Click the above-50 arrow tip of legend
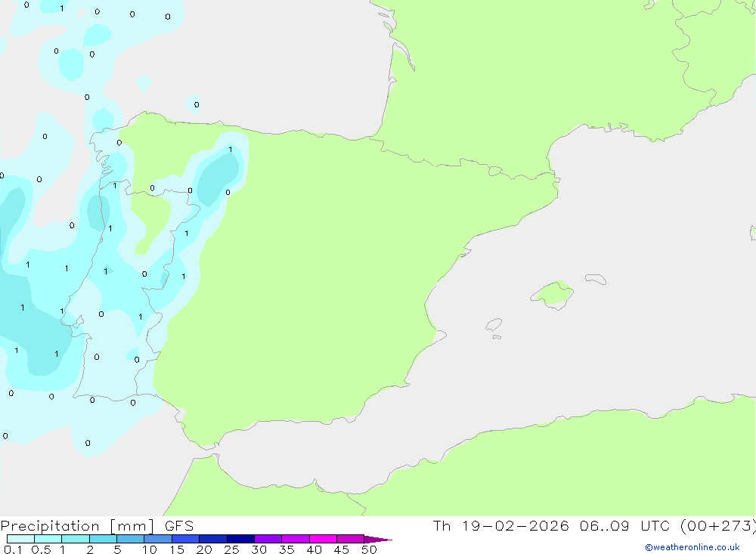This screenshot has width=756, height=554. (x=379, y=540)
